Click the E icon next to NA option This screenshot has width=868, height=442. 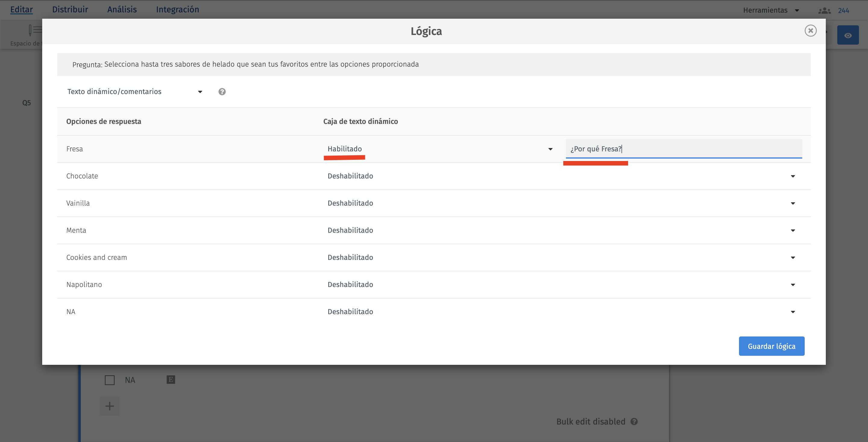(x=171, y=380)
